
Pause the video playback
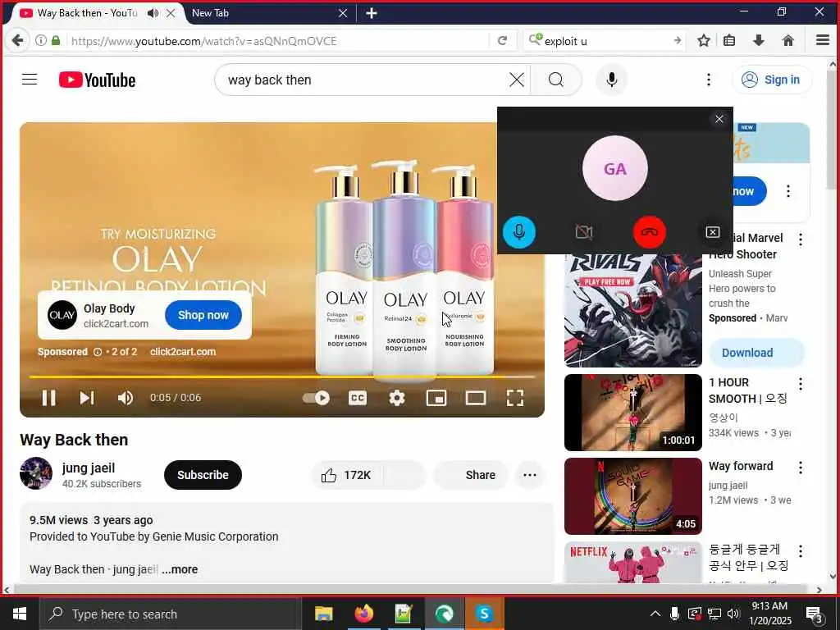[48, 398]
